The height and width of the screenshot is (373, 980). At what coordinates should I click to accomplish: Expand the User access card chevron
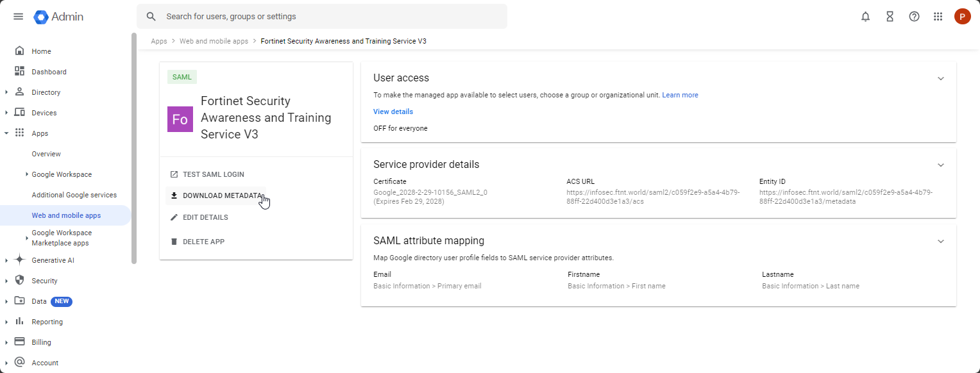(x=941, y=78)
